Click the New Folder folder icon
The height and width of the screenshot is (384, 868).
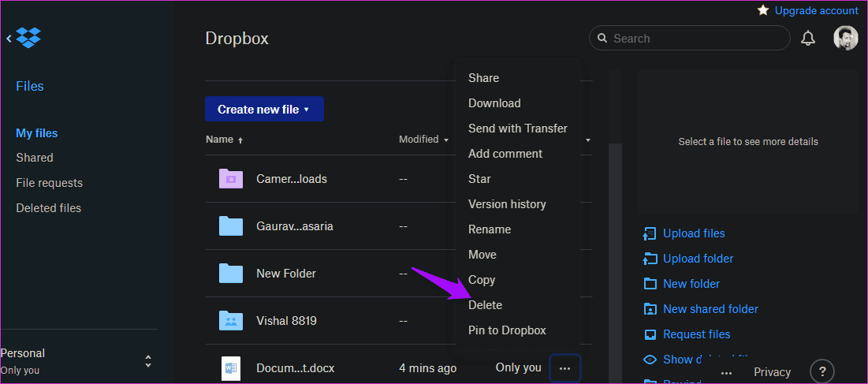pyautogui.click(x=231, y=274)
